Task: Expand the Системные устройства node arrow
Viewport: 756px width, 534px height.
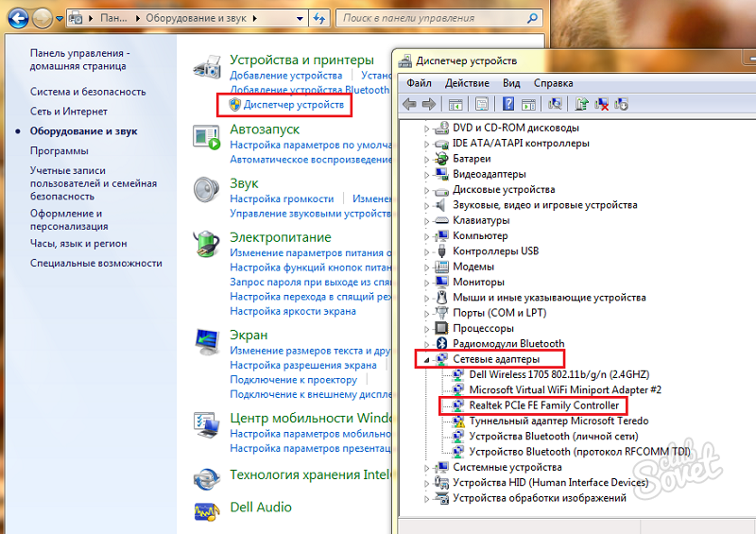Action: click(426, 468)
